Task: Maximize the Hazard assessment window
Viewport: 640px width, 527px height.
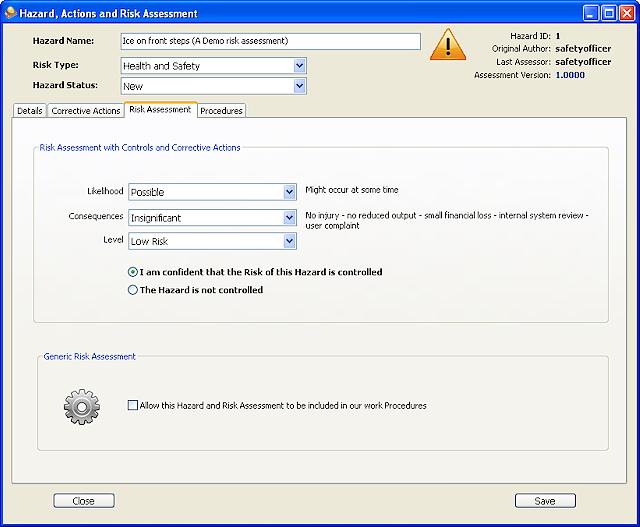Action: [609, 13]
